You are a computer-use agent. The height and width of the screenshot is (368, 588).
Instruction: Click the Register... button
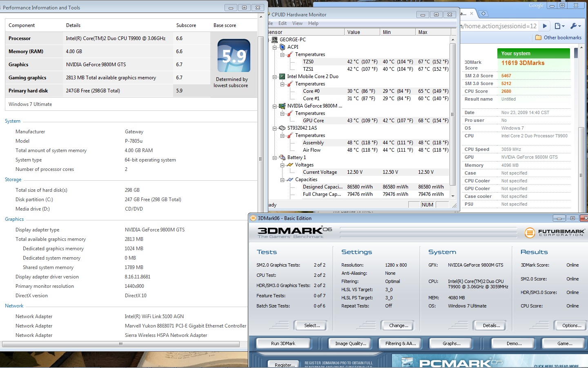pyautogui.click(x=285, y=365)
